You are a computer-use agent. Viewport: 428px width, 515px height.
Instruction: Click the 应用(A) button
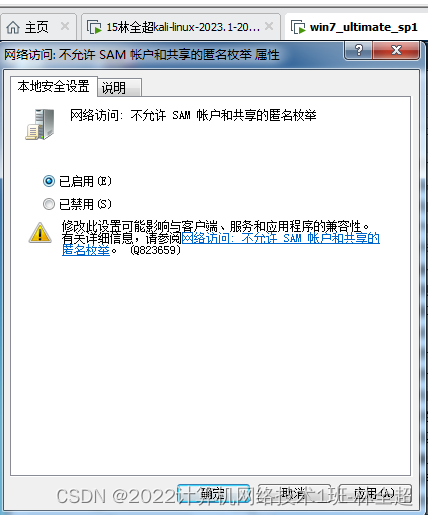tap(375, 494)
